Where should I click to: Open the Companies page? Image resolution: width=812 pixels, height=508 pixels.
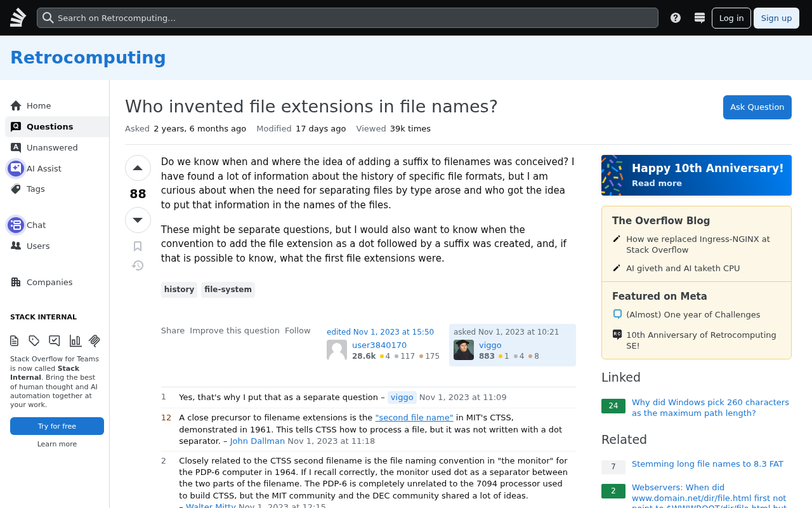57,282
